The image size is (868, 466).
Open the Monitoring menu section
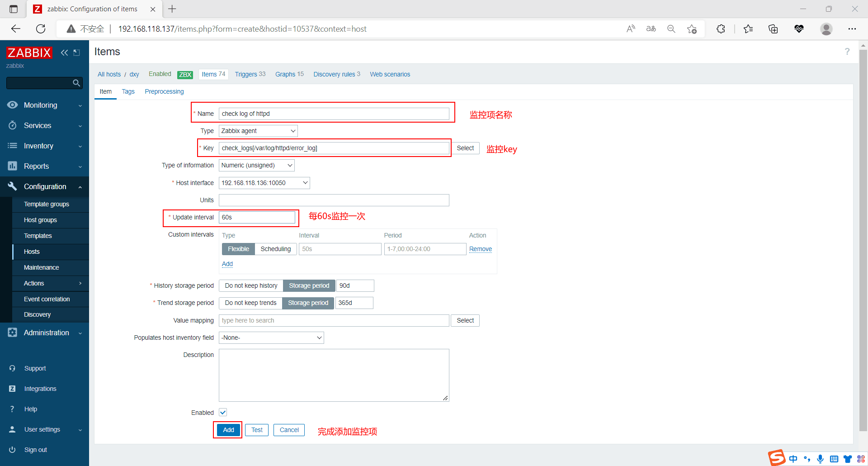click(44, 105)
